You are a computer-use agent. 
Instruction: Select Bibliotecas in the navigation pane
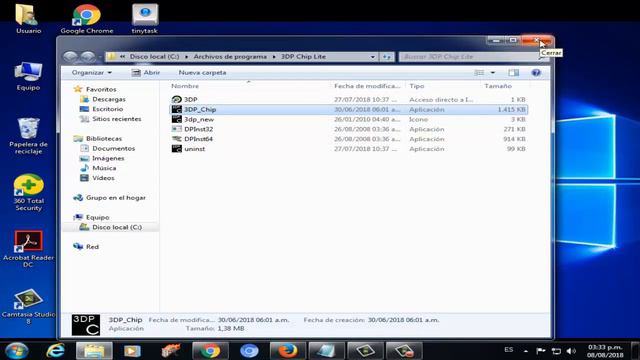pos(104,138)
